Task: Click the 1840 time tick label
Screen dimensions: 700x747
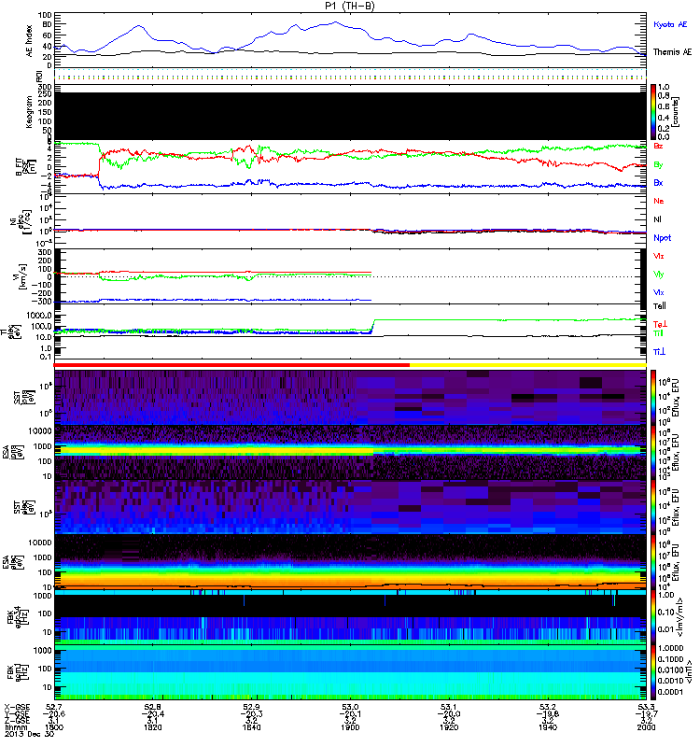Action: (251, 727)
